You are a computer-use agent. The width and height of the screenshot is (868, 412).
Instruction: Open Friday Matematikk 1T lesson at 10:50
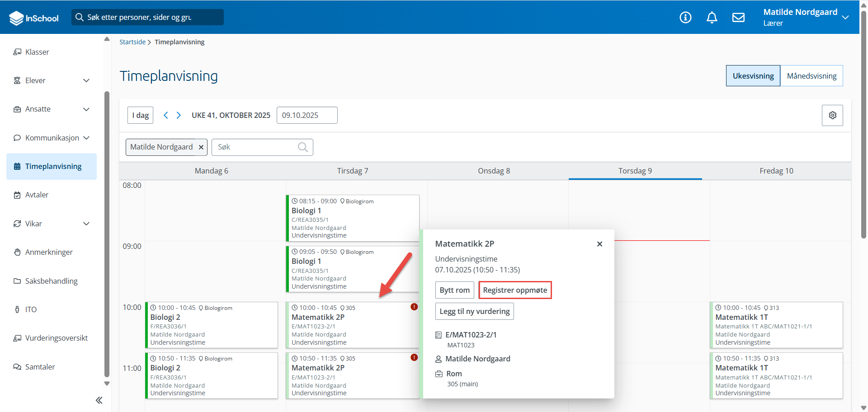point(776,375)
